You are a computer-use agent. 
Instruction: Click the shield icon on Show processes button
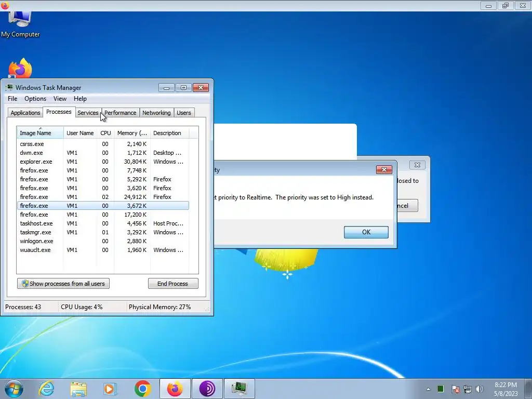point(25,284)
